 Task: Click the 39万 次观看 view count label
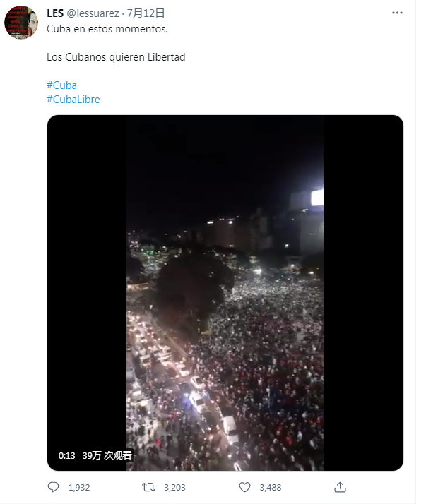click(107, 455)
